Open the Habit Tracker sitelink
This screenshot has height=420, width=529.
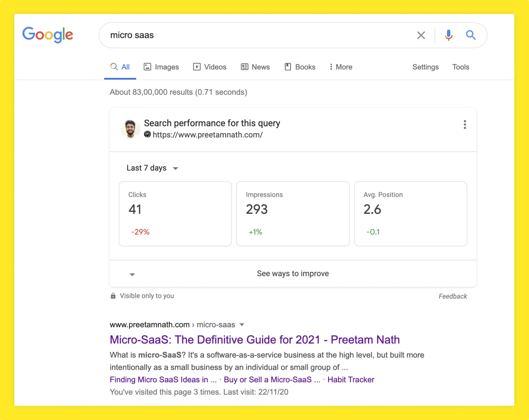click(x=351, y=380)
